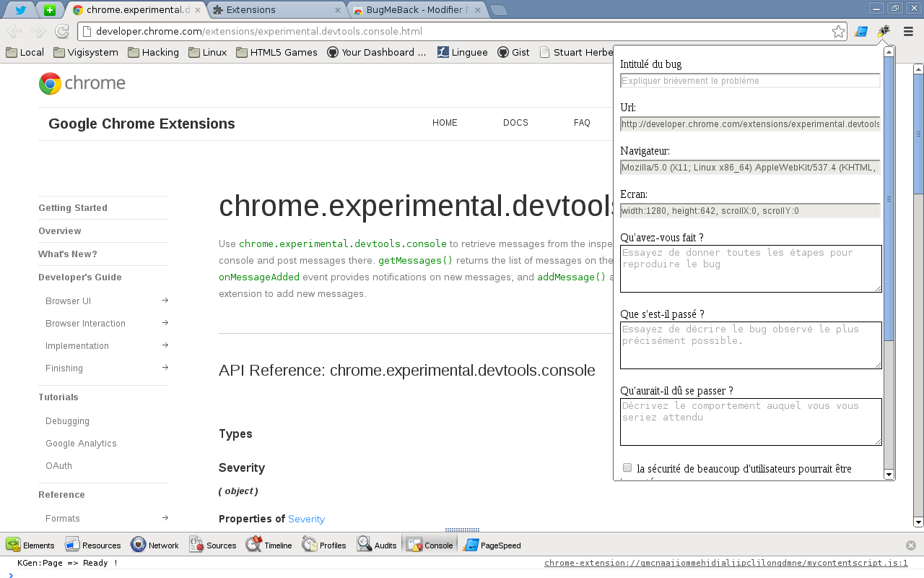Open the Network devtools panel
Screen dimensions: 924x578
pos(155,545)
